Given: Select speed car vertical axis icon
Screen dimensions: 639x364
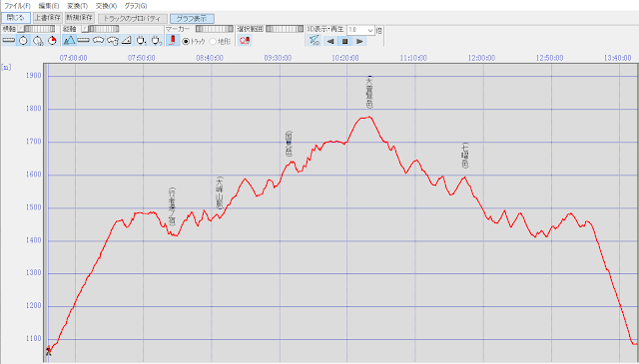Looking at the screenshot, I should click(98, 40).
